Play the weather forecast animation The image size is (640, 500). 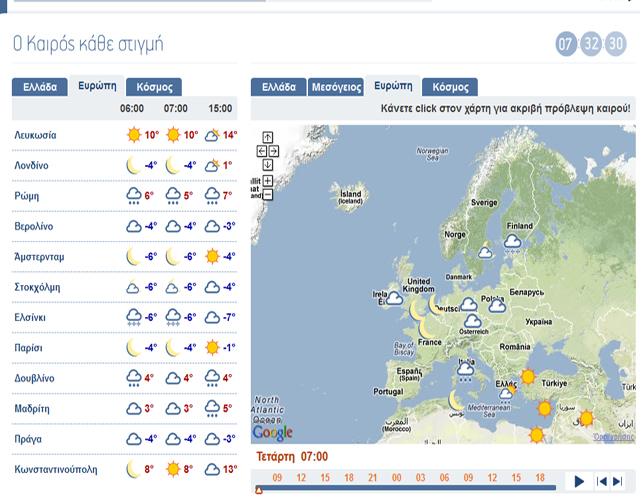tap(579, 481)
